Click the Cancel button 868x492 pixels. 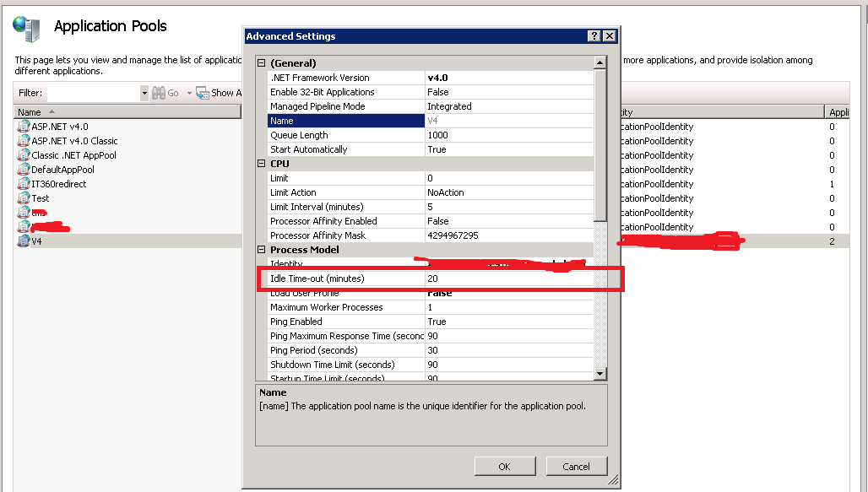coord(576,465)
